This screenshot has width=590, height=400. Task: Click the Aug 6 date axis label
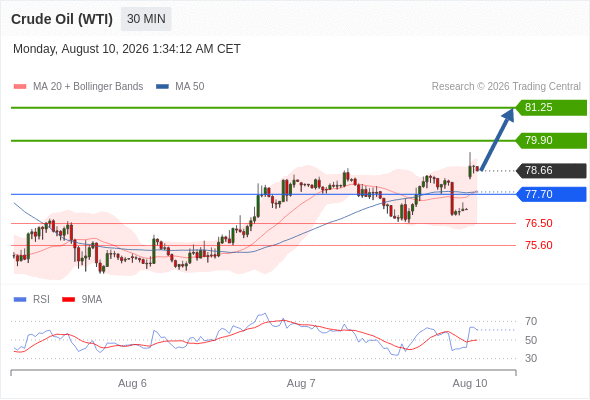tap(132, 383)
